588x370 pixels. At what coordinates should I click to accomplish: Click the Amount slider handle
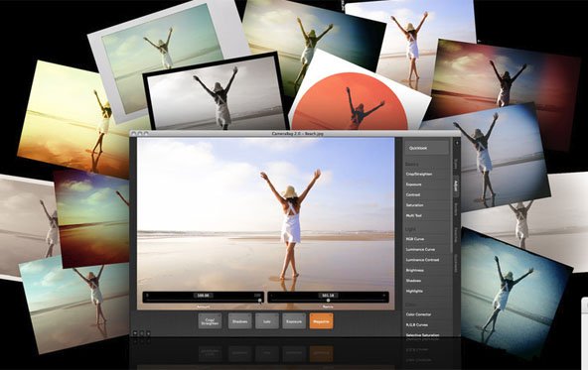tap(259, 301)
